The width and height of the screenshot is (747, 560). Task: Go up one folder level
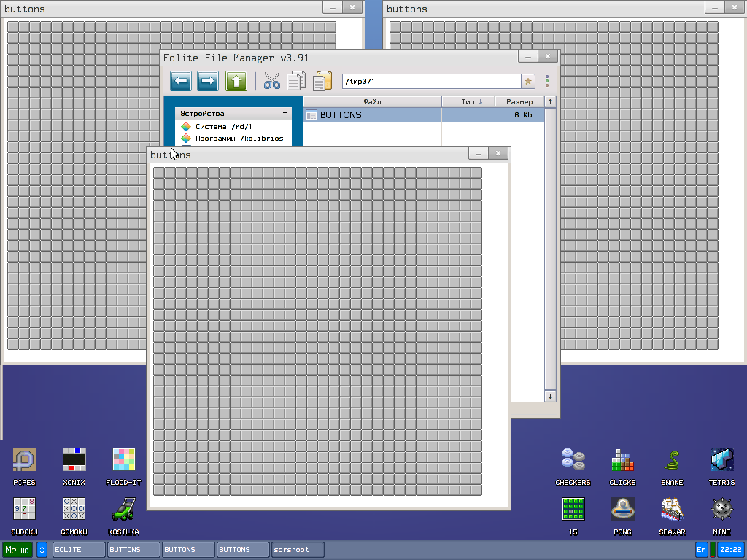[236, 81]
